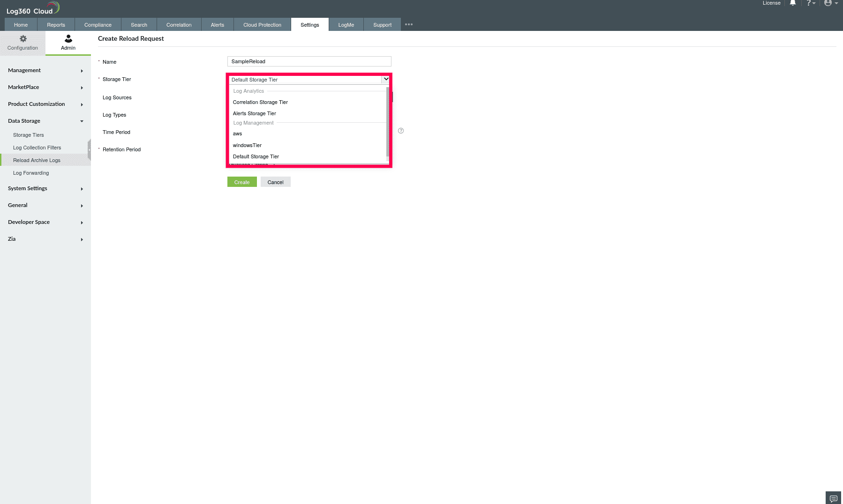Click the Cancel button

pyautogui.click(x=276, y=182)
